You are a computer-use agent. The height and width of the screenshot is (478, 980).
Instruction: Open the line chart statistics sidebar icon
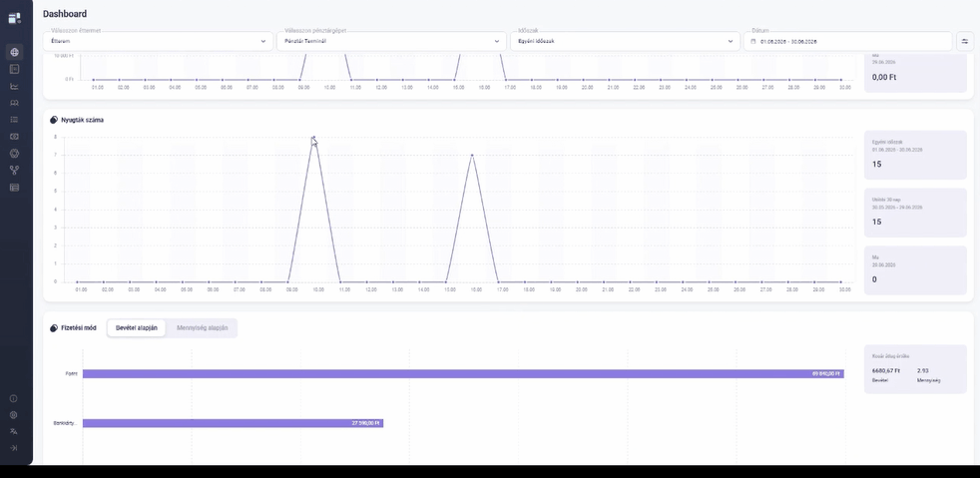[14, 86]
